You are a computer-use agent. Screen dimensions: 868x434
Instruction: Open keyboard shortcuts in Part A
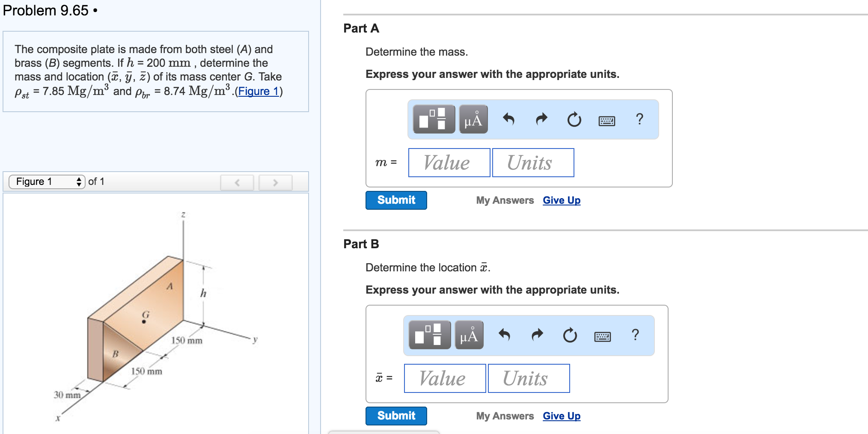[x=606, y=121]
